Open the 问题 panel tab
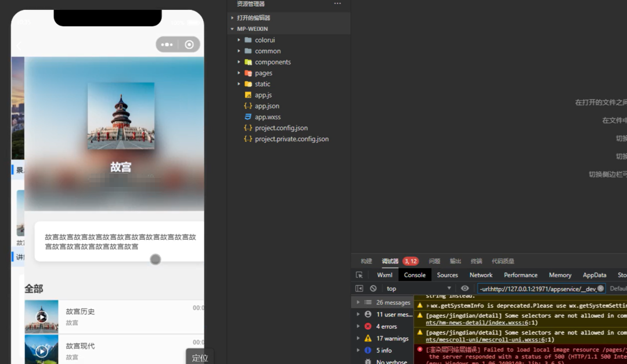This screenshot has width=627, height=364. (x=434, y=261)
